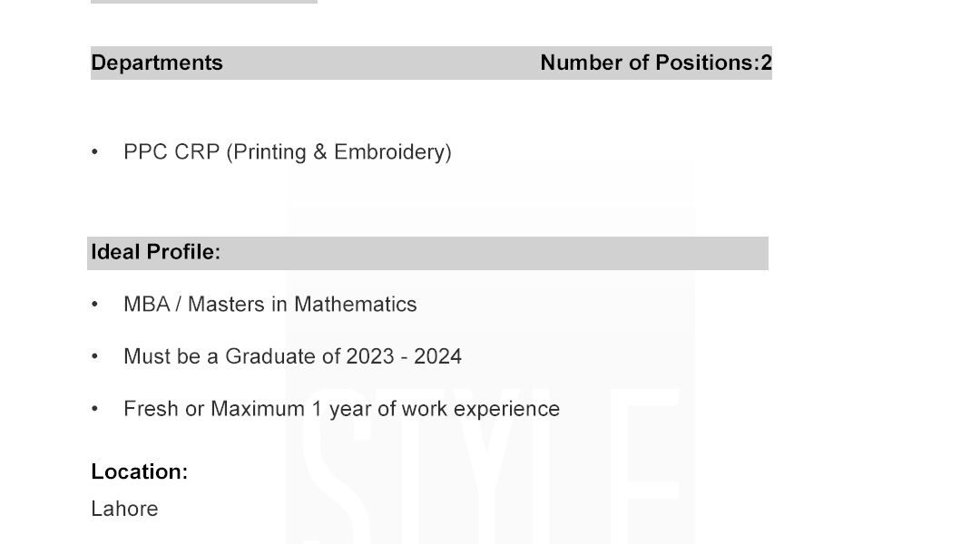Click the Lahore location text

click(124, 509)
